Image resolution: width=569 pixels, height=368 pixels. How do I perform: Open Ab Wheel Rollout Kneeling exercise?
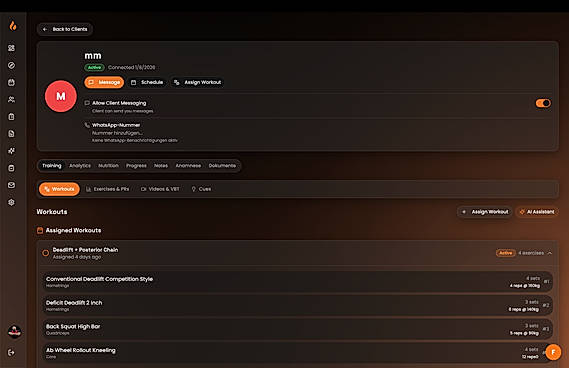tap(298, 353)
